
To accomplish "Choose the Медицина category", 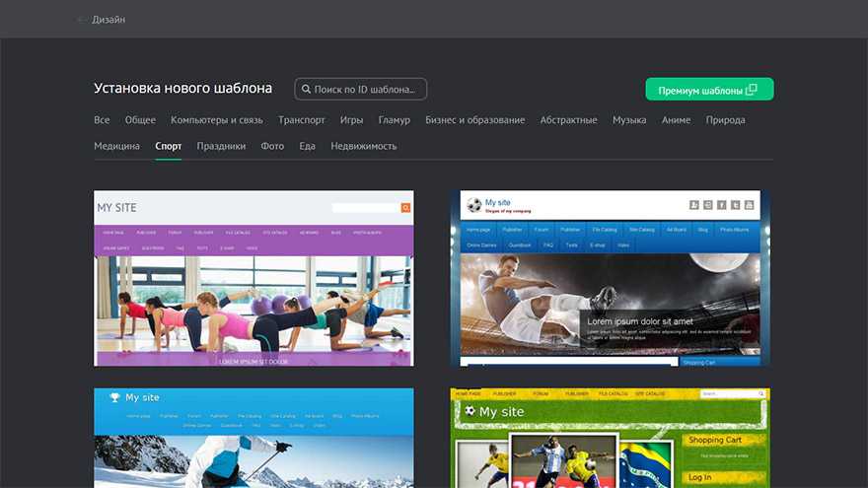I will pyautogui.click(x=116, y=146).
